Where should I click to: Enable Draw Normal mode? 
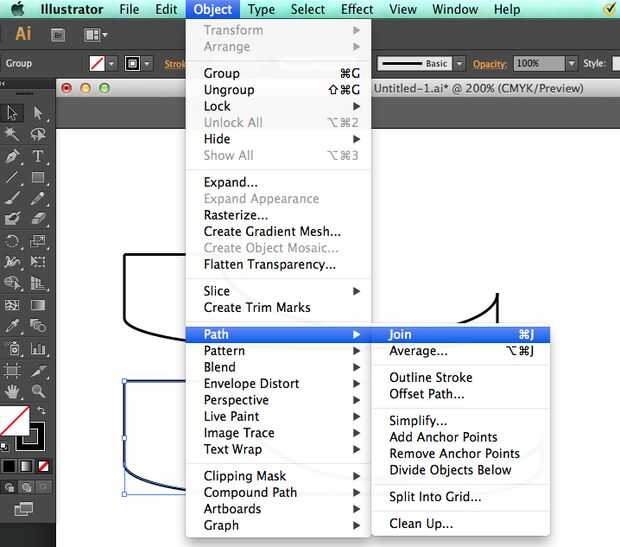(9, 487)
